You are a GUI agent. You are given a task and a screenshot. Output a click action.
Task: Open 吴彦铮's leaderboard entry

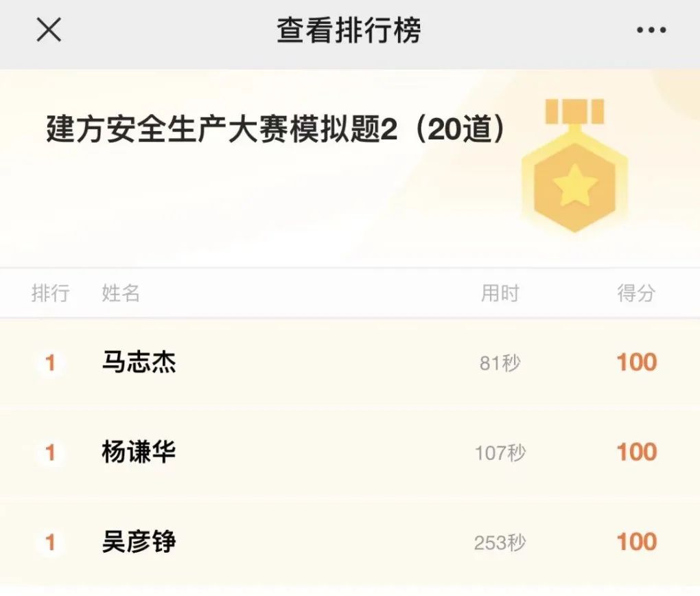(x=139, y=542)
